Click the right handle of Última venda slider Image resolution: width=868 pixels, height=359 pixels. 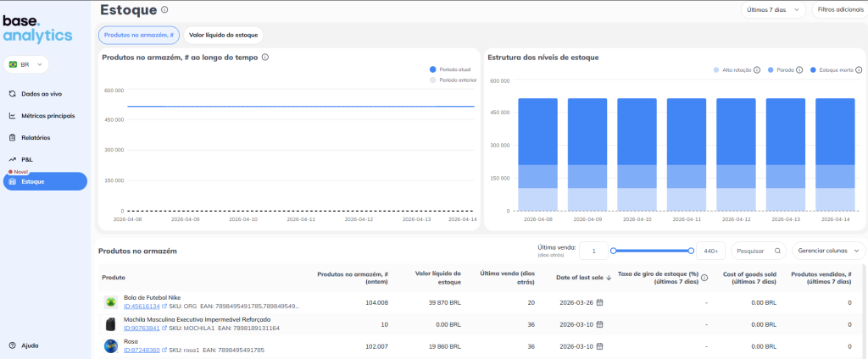[x=692, y=251]
